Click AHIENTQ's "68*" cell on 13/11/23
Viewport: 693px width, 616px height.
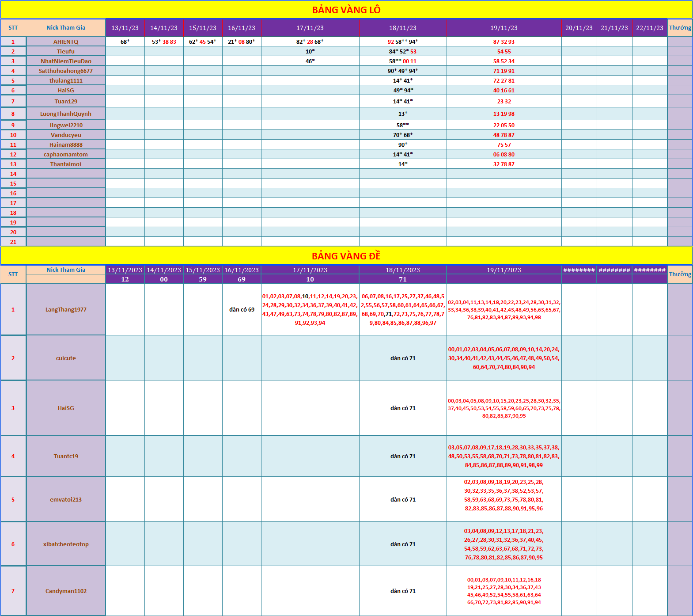coord(125,42)
